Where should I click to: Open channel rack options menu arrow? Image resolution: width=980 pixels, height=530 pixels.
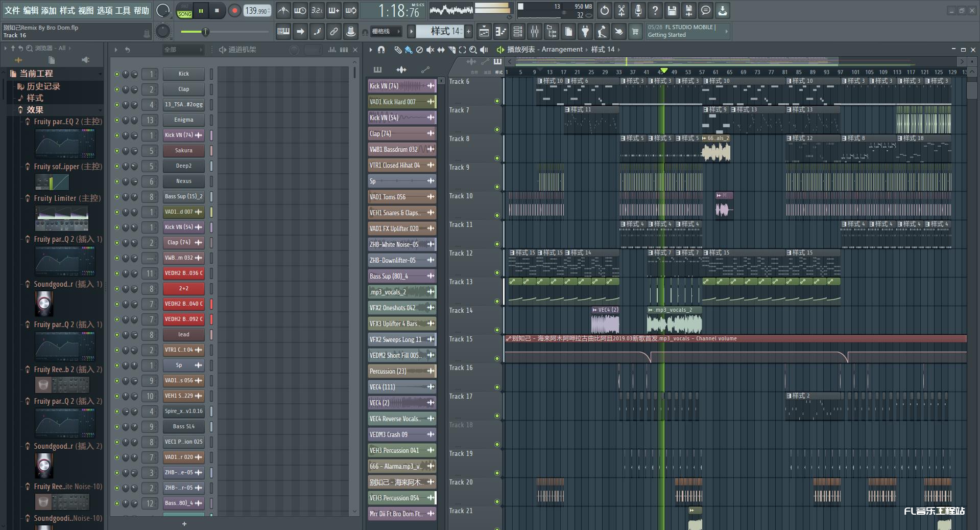[x=116, y=50]
